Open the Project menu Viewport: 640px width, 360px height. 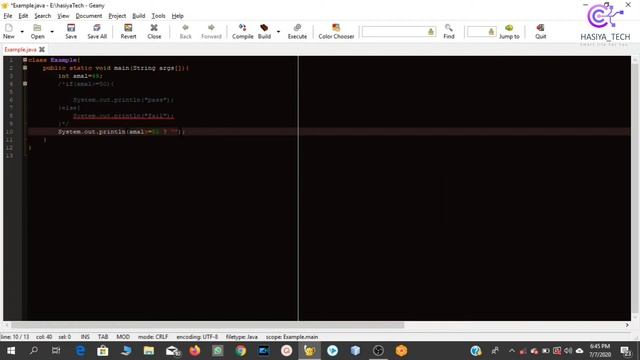(117, 16)
